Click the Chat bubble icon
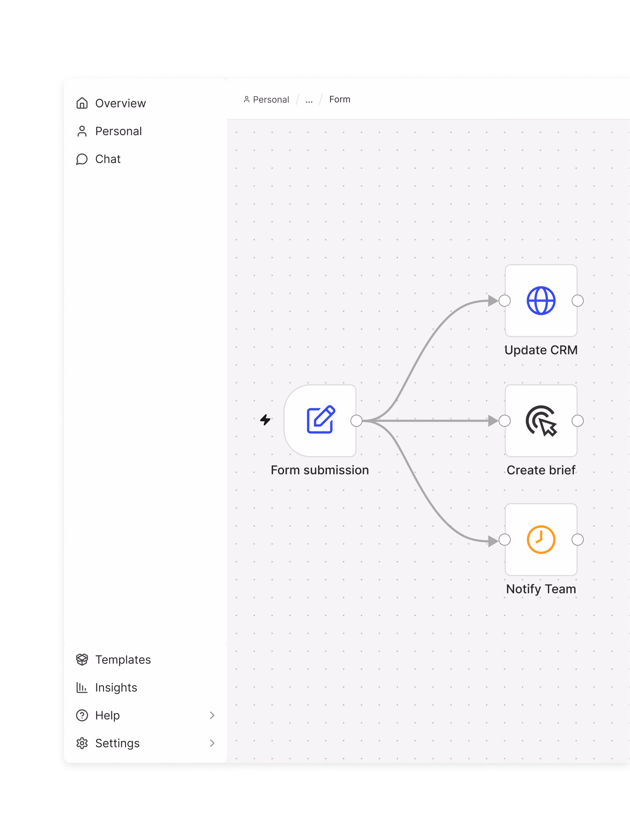This screenshot has height=840, width=630. point(82,159)
